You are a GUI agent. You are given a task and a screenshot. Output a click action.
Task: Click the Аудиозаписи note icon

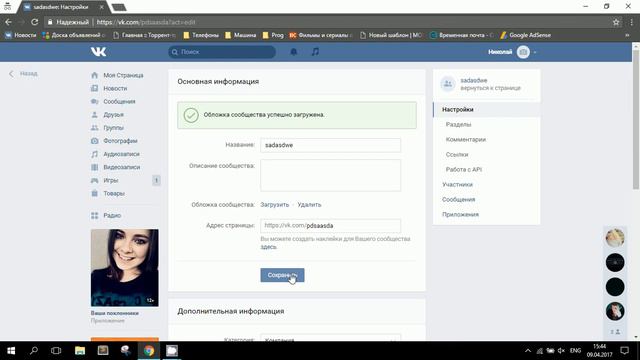tap(95, 154)
